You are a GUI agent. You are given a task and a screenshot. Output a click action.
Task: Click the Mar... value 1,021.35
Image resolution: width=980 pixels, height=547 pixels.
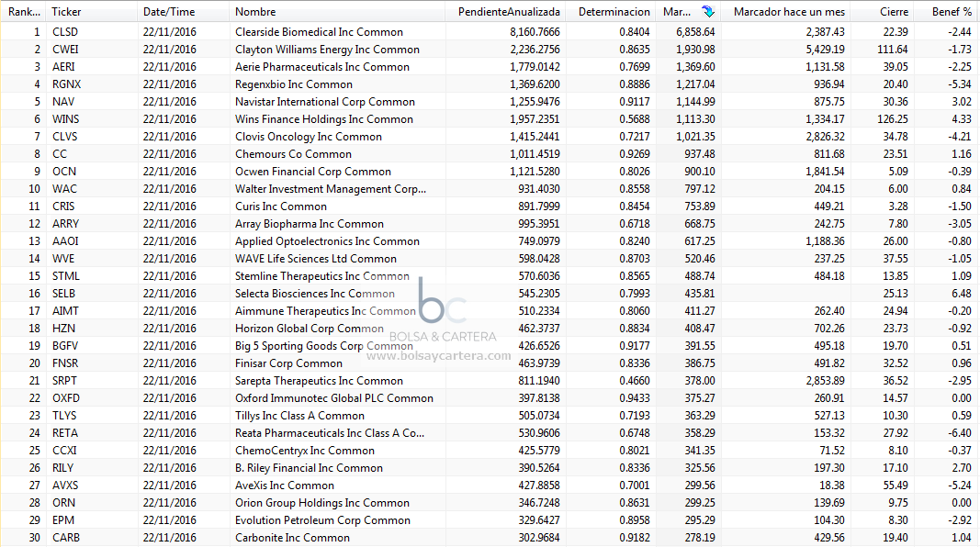click(x=695, y=137)
